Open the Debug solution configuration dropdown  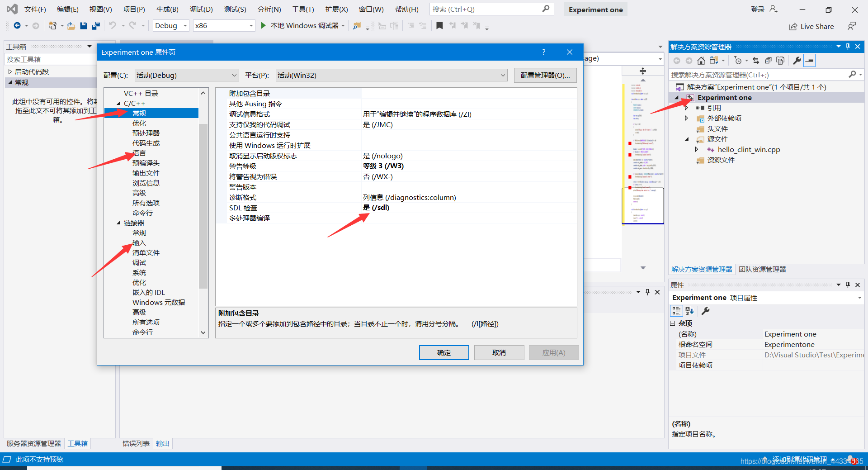[171, 26]
